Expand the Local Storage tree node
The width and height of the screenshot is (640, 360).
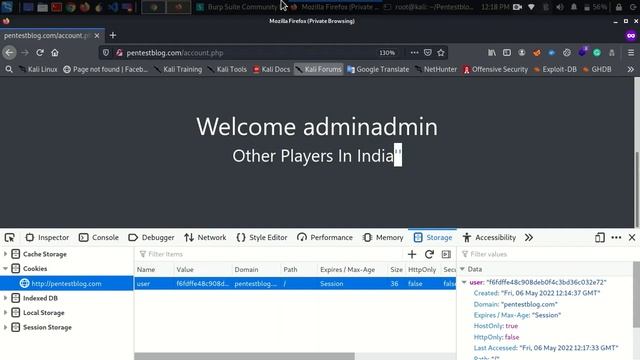[x=5, y=313]
